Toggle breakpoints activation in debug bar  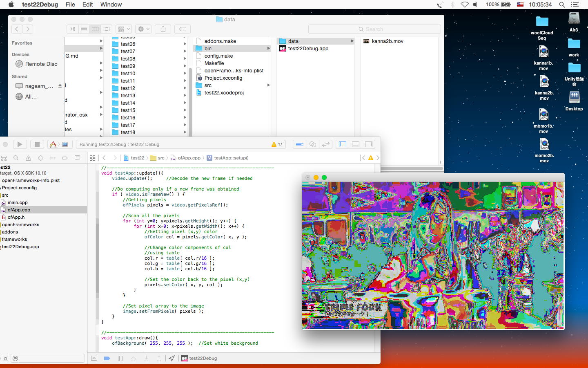(107, 358)
